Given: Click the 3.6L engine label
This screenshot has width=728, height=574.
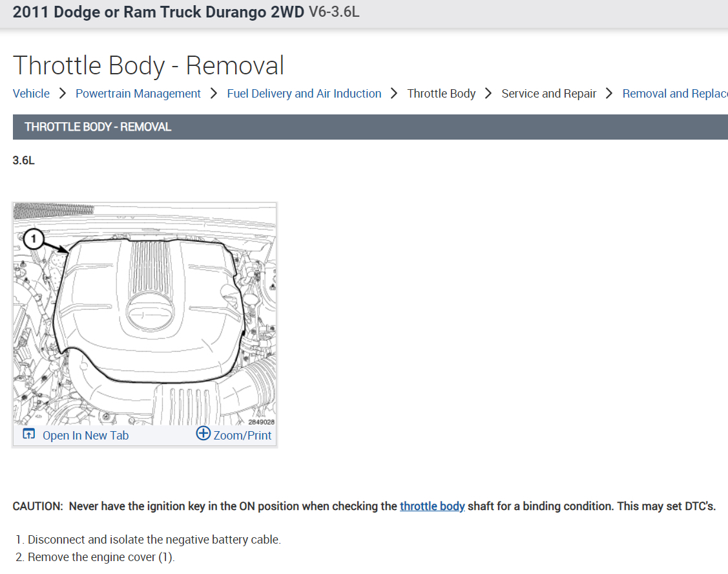Looking at the screenshot, I should (x=24, y=160).
